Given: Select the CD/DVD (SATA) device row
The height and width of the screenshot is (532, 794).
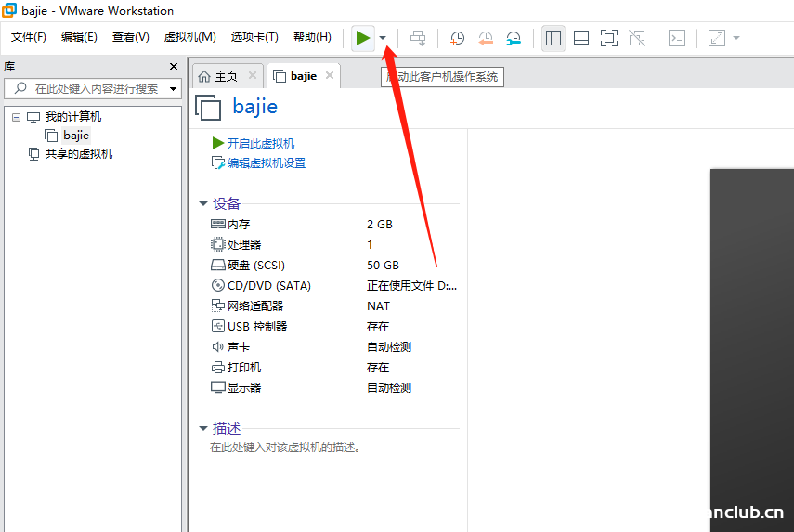Looking at the screenshot, I should [x=334, y=285].
